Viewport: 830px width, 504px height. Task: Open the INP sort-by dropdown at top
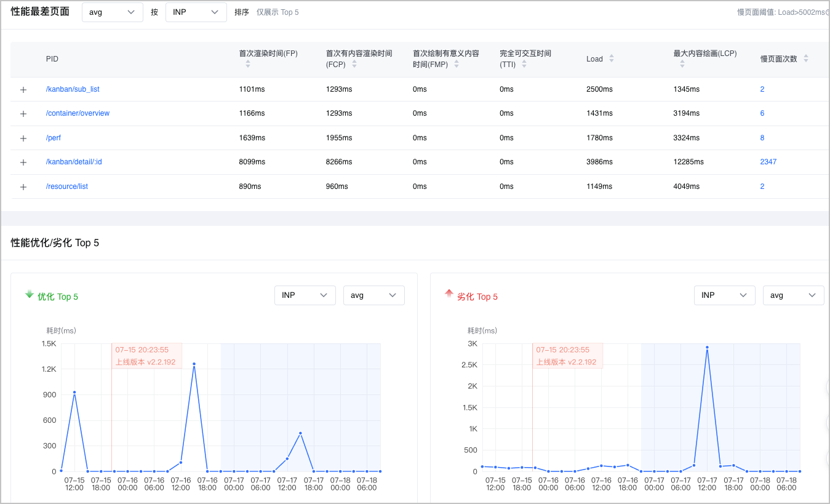coord(196,12)
